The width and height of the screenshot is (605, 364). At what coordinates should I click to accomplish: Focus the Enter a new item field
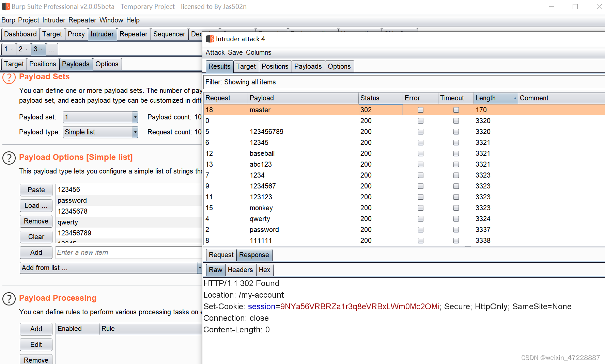pos(129,252)
